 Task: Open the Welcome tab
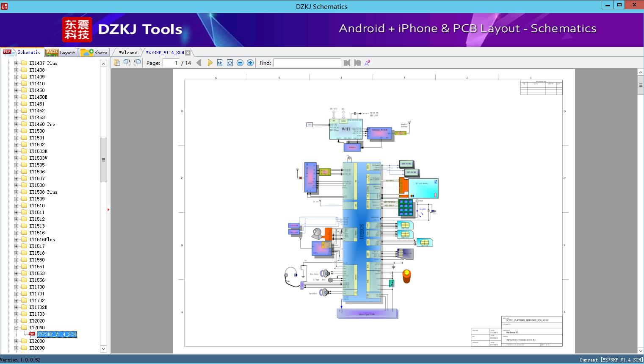point(128,53)
